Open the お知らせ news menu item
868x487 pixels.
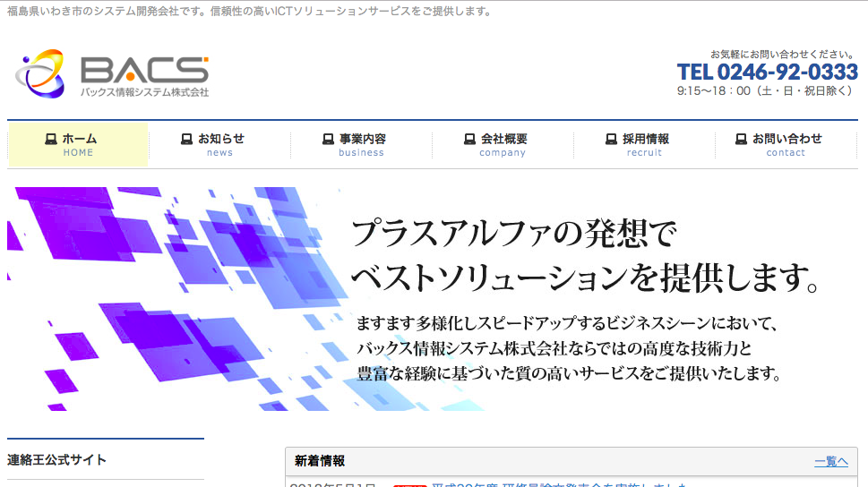pos(219,144)
